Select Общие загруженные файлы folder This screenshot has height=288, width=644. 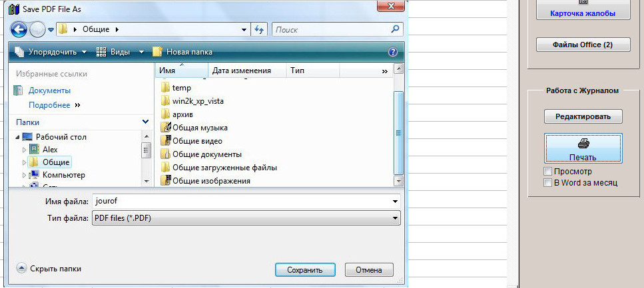point(219,168)
